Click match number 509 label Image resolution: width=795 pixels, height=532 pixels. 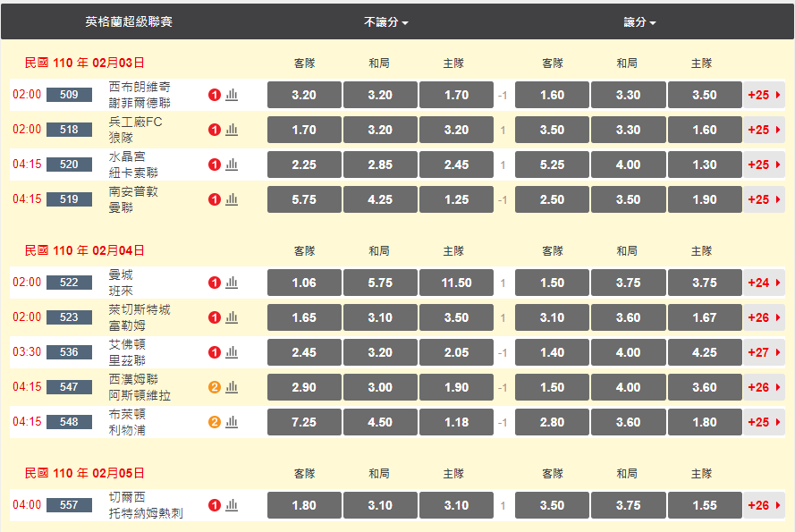(69, 95)
